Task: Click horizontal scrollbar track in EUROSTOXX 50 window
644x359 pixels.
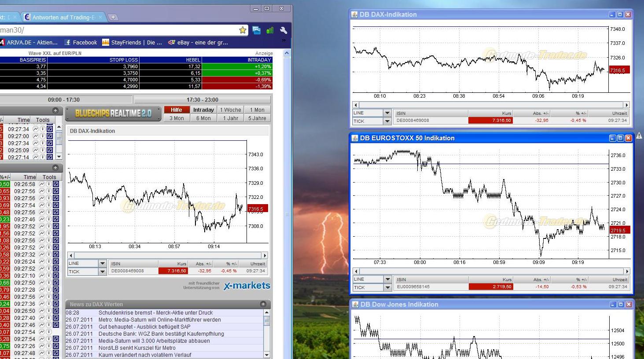Action: pos(491,271)
